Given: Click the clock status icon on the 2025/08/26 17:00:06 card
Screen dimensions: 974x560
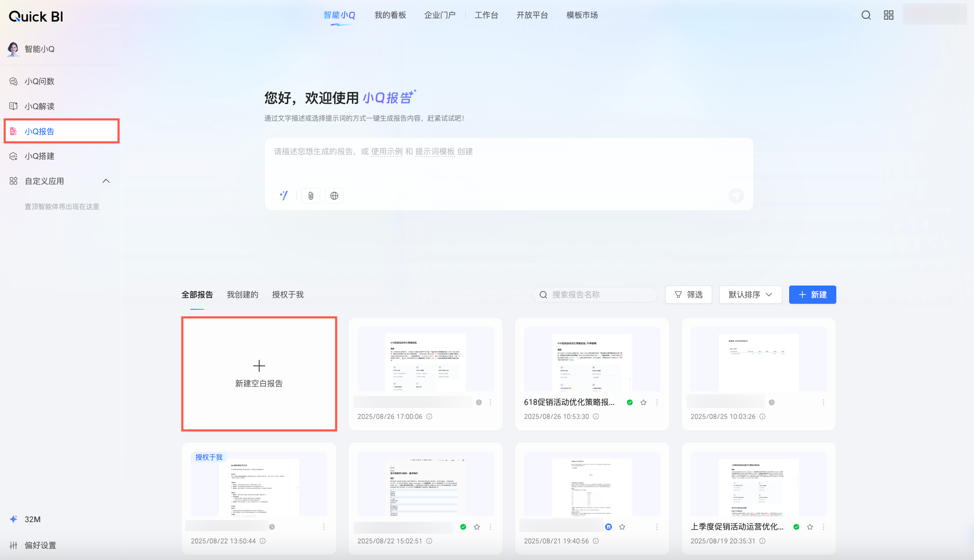Looking at the screenshot, I should [479, 402].
